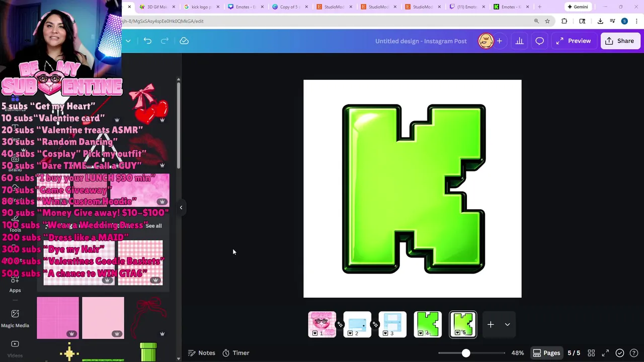Select the green K logo on canvas

point(414,189)
